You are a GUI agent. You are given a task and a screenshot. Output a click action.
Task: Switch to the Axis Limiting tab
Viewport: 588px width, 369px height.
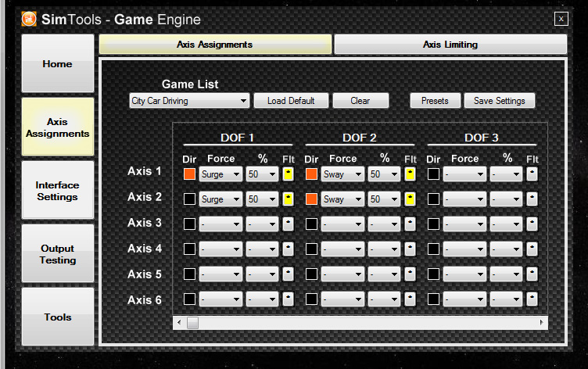(450, 45)
